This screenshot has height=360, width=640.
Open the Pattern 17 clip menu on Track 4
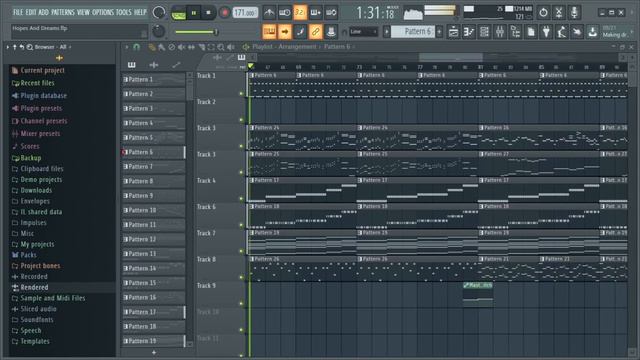[x=252, y=180]
